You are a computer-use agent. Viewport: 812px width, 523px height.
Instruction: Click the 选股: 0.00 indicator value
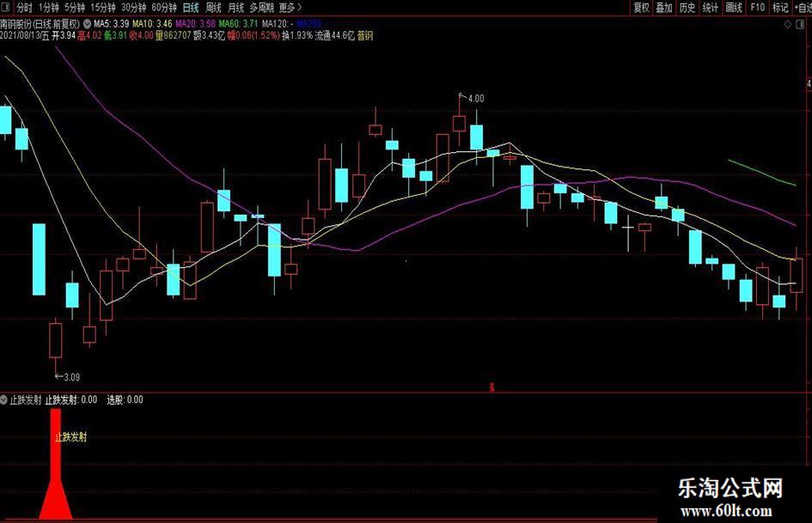tap(125, 399)
